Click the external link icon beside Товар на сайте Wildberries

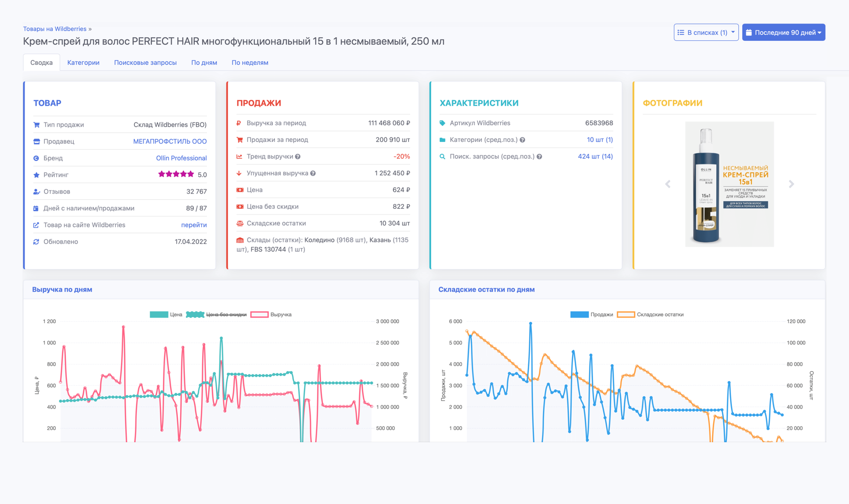36,225
